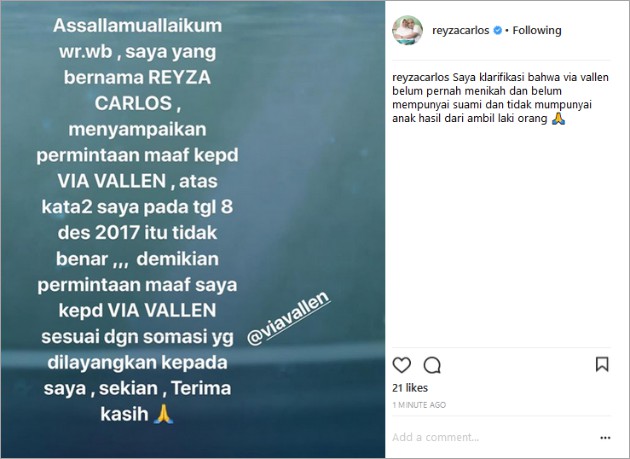Click the praying emoji after 'kasih' in the image
Image resolution: width=630 pixels, height=459 pixels.
pyautogui.click(x=164, y=414)
